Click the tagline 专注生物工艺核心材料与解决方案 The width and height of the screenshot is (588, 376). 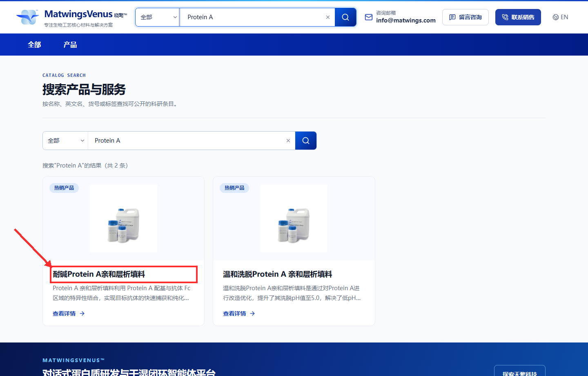pos(78,25)
